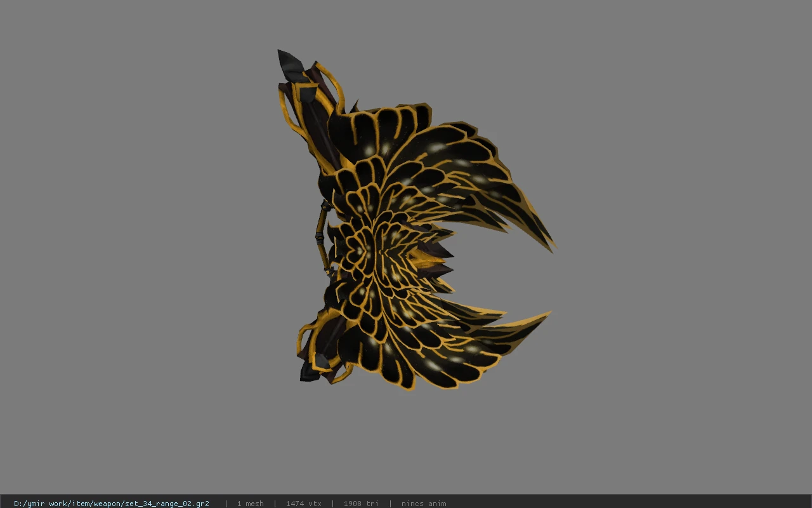Click the '1908 tri' triangle count

[361, 504]
